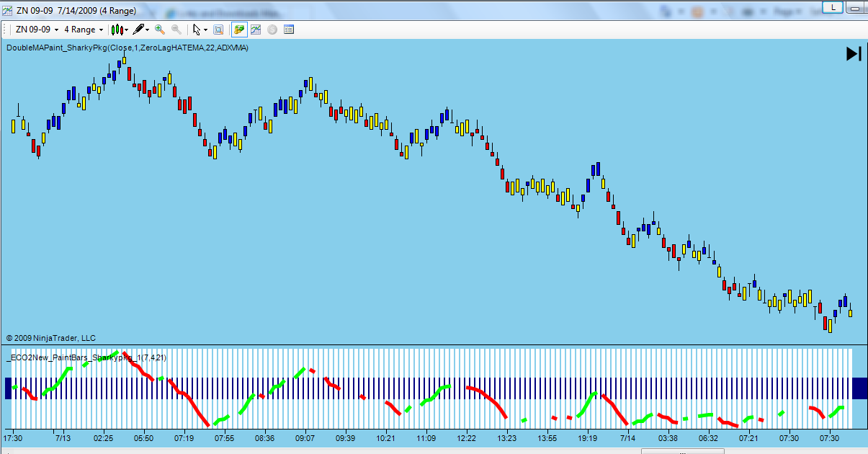Click the 07:19 time axis label
The image size is (868, 454).
click(184, 438)
